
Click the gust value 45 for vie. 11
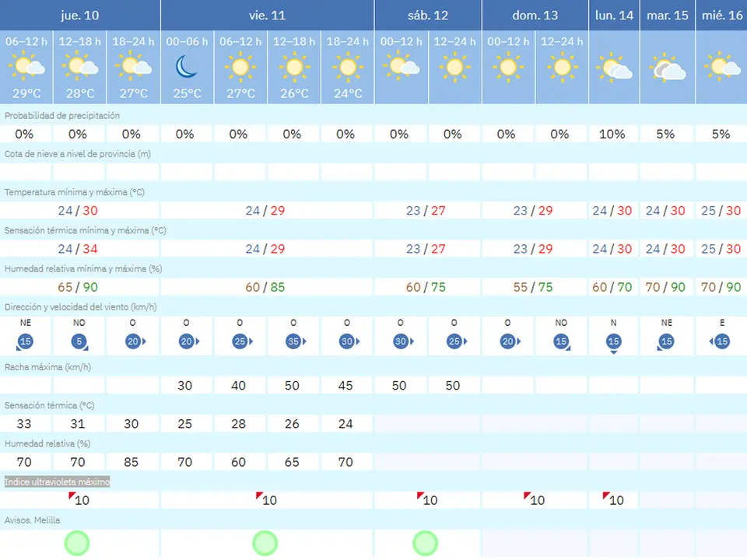coord(345,386)
